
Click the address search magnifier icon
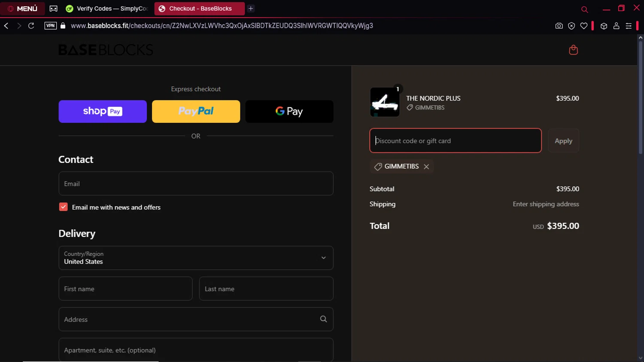(x=323, y=319)
